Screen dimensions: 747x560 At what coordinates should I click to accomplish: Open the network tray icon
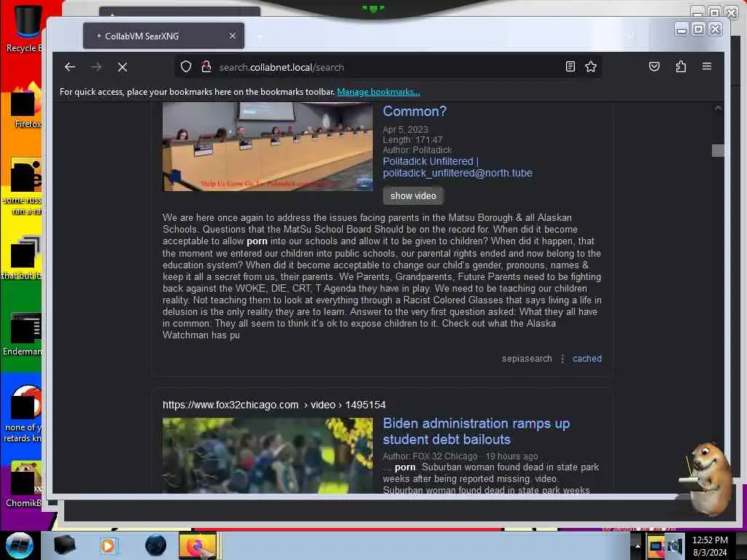pos(656,546)
